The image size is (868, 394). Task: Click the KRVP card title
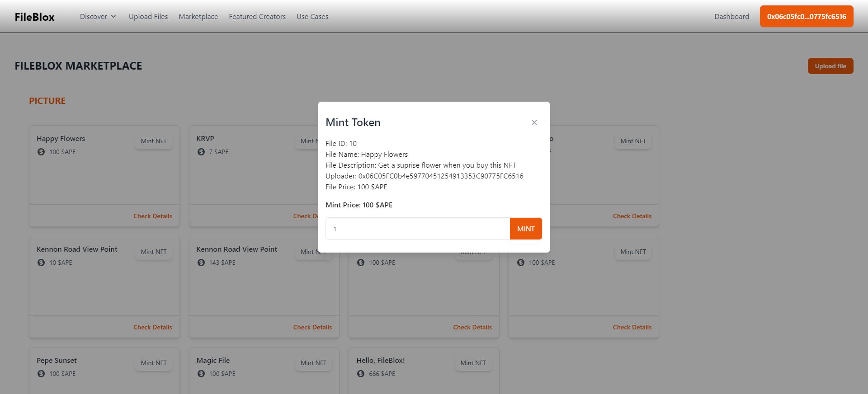pyautogui.click(x=205, y=138)
